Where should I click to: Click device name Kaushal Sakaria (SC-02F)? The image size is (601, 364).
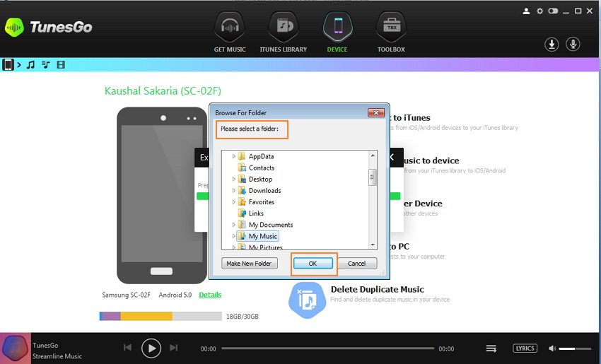coord(163,91)
